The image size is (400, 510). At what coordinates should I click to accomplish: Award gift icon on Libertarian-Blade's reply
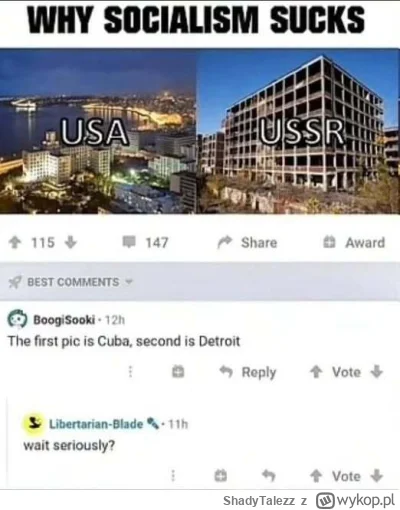221,476
